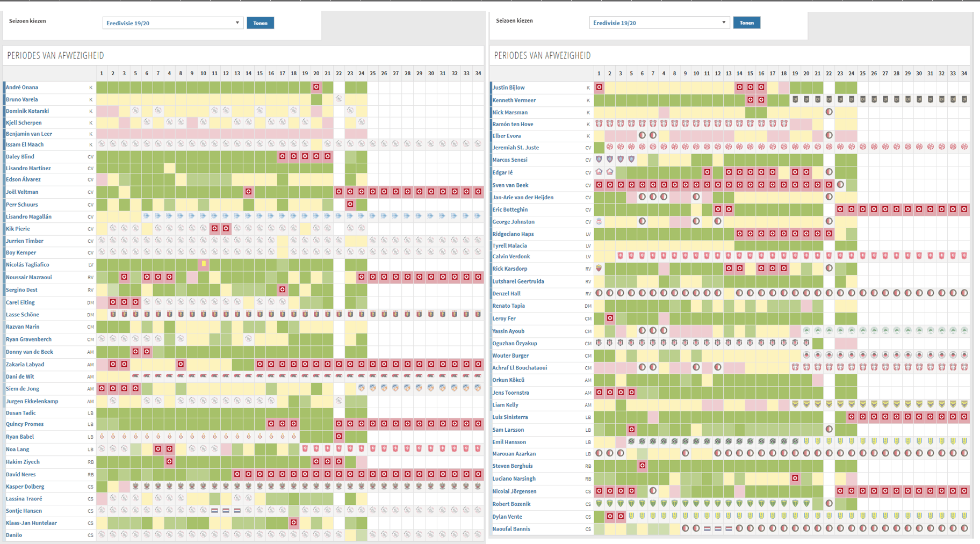The height and width of the screenshot is (544, 980).
Task: Select the Jeremiah St. Juste player name
Action: pyautogui.click(x=516, y=147)
